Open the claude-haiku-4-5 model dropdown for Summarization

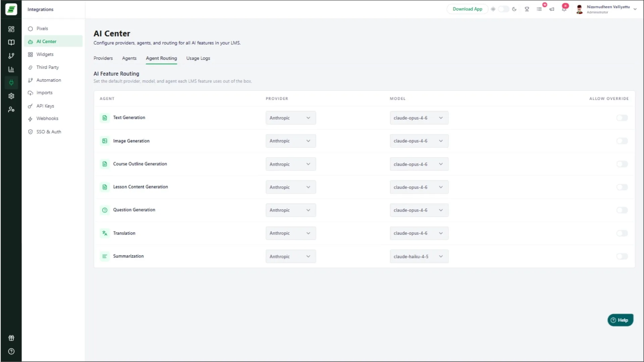pos(419,256)
